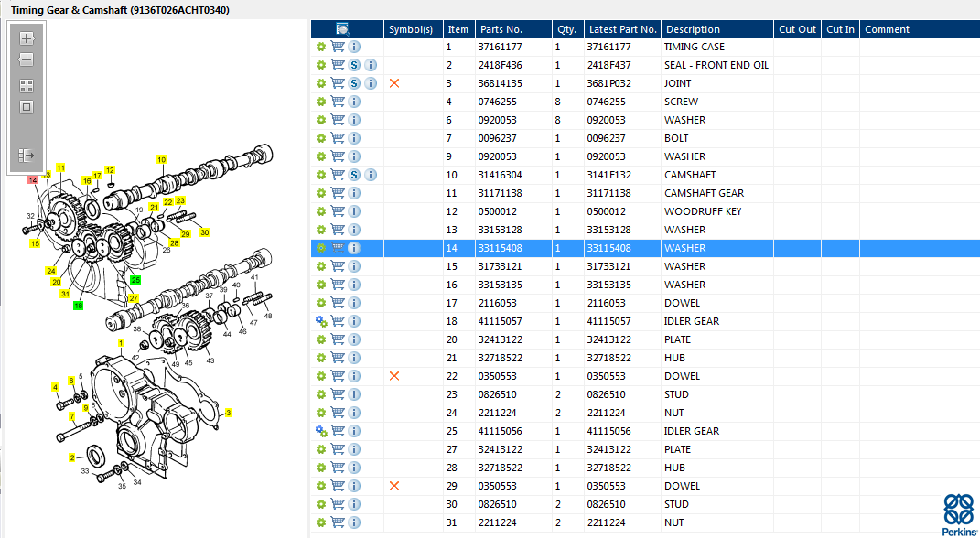Viewport: 980px width, 538px height.
Task: Click the four-squares grid view icon
Action: tap(27, 86)
